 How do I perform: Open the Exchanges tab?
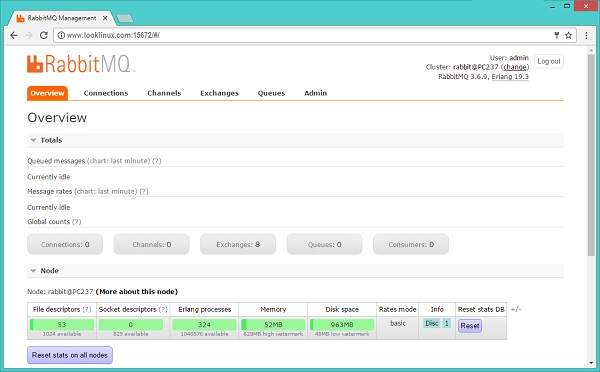[x=219, y=93]
